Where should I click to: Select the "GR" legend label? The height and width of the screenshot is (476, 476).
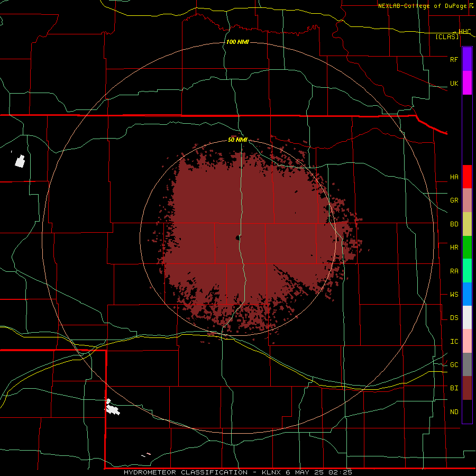[454, 200]
